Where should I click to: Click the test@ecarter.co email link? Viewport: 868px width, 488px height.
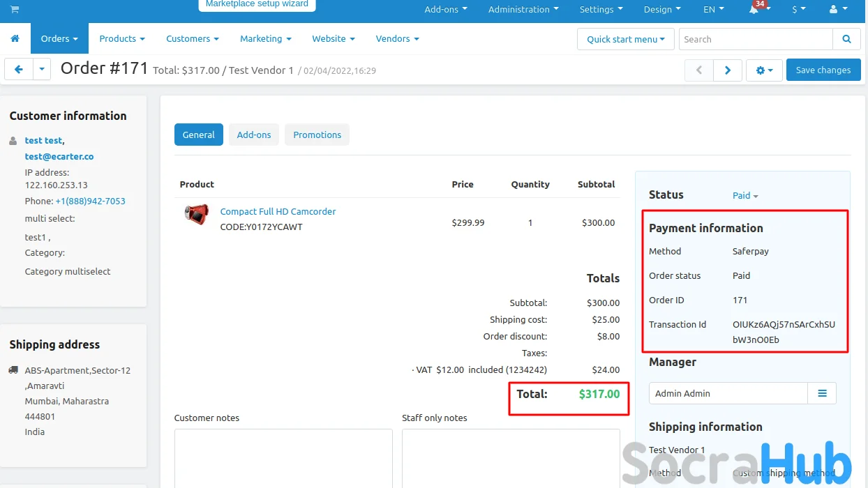(x=59, y=157)
